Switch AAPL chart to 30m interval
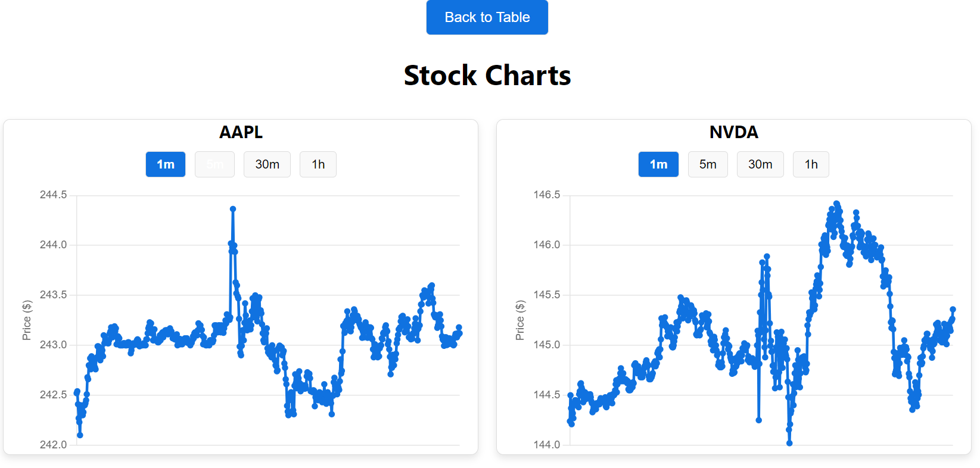This screenshot has width=980, height=468. tap(267, 164)
